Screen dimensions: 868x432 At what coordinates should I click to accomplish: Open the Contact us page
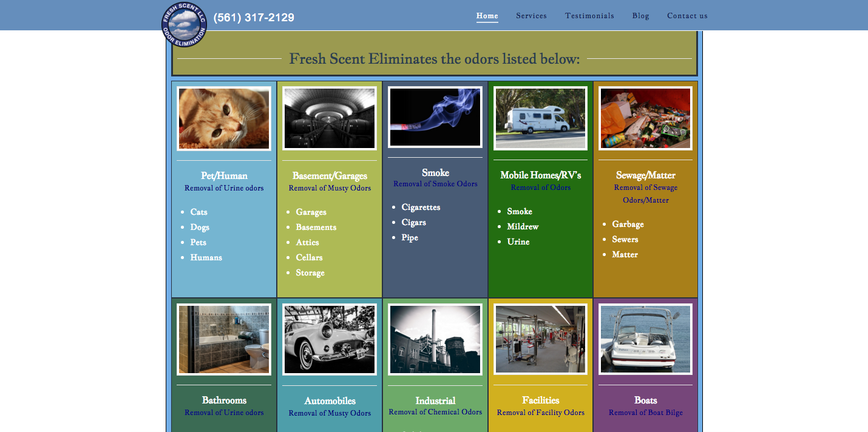coord(687,16)
